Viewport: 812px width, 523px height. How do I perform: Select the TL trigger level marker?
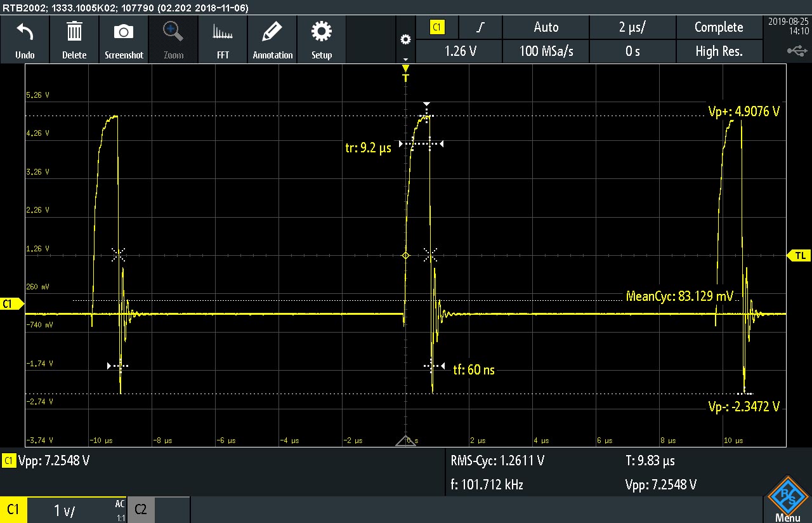(x=799, y=255)
